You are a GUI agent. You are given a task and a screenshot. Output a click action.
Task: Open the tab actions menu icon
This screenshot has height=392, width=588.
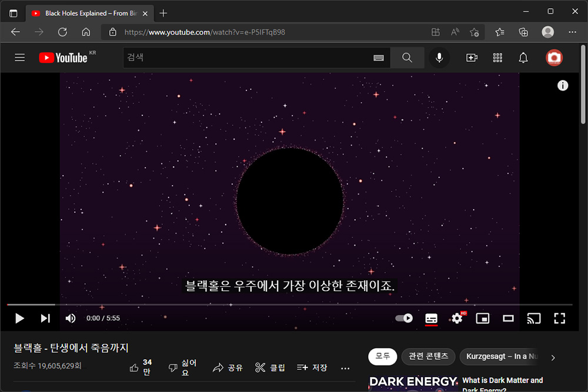[13, 14]
